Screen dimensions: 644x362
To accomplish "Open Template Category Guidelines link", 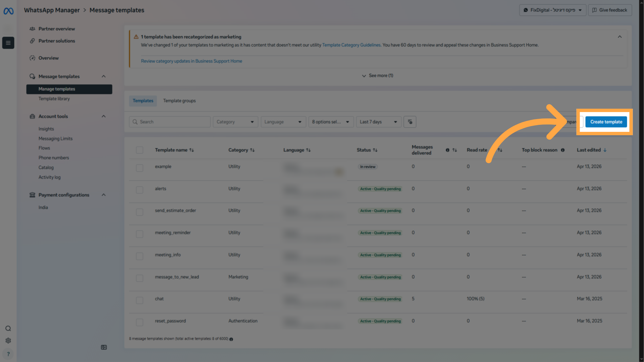I will click(x=351, y=45).
